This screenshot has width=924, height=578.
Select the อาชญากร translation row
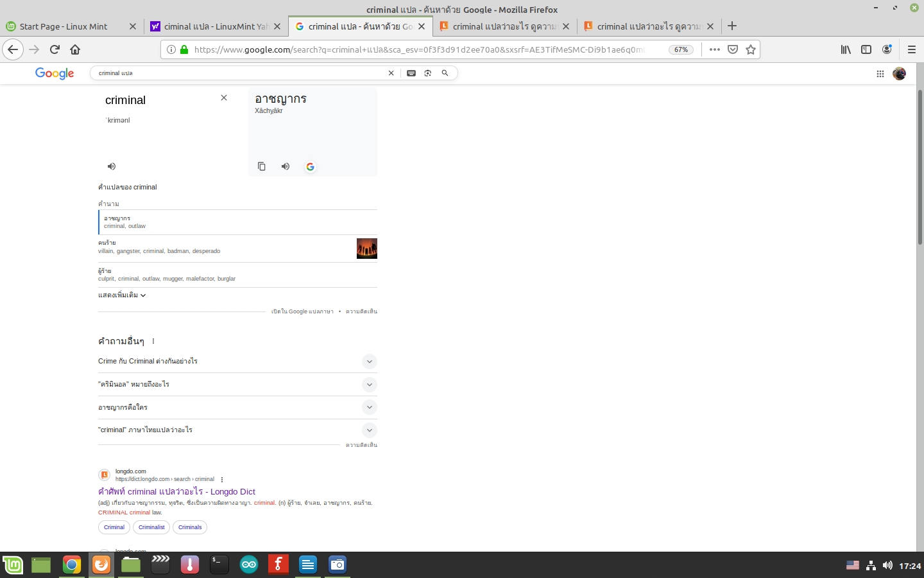tap(237, 222)
